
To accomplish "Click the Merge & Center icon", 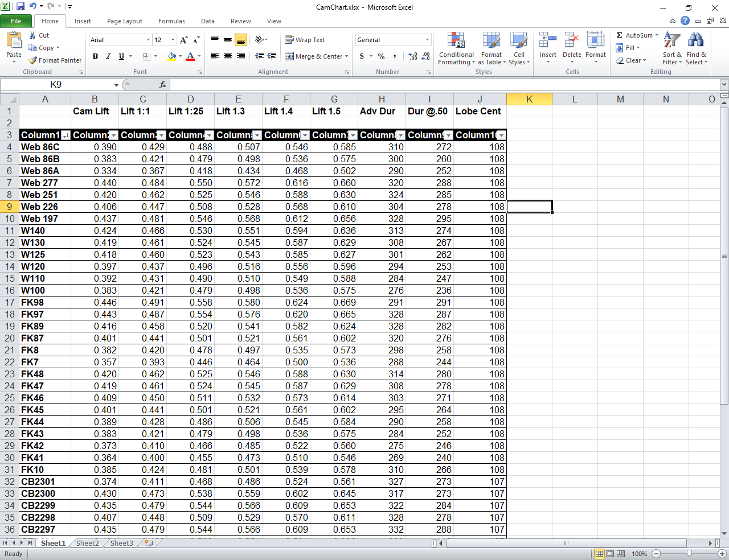I will (x=289, y=56).
